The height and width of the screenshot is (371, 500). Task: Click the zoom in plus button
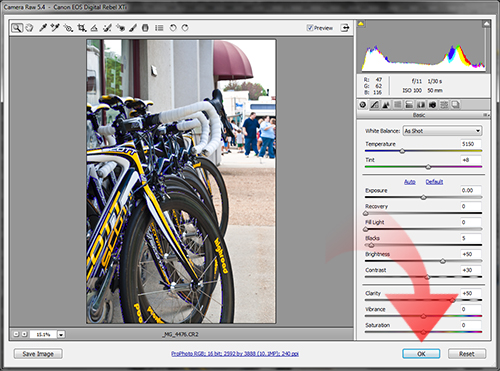[x=24, y=334]
